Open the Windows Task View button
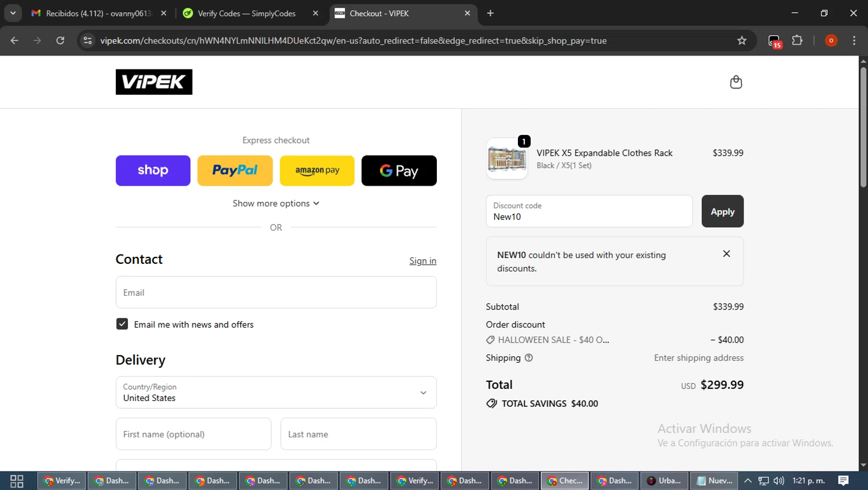Image resolution: width=868 pixels, height=490 pixels. point(17,481)
